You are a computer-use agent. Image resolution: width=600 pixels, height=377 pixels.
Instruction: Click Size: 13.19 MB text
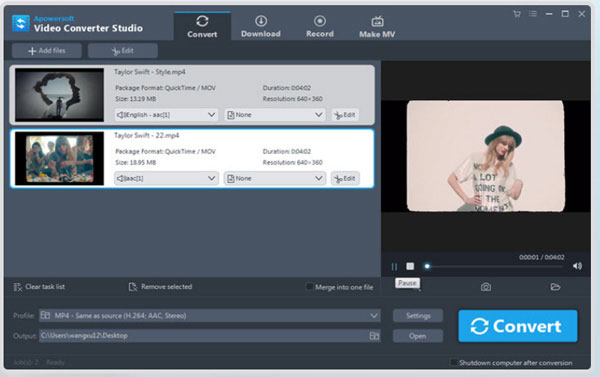coord(135,99)
